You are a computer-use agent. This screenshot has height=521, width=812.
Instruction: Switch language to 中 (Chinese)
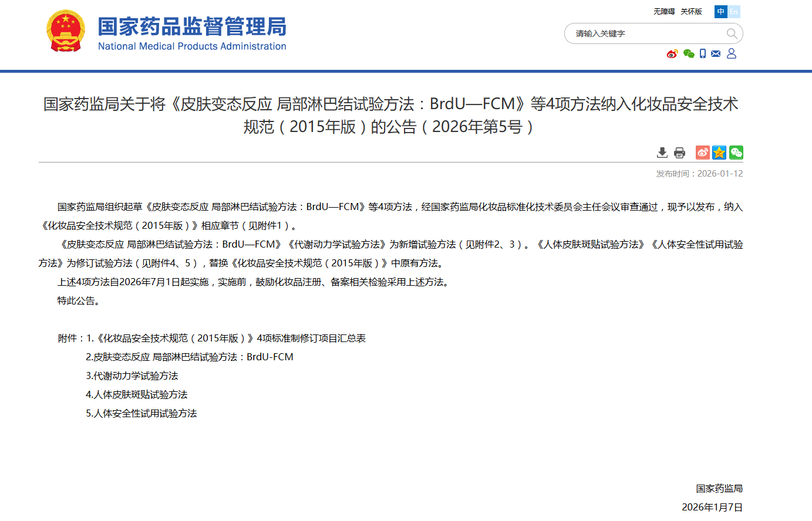point(721,12)
